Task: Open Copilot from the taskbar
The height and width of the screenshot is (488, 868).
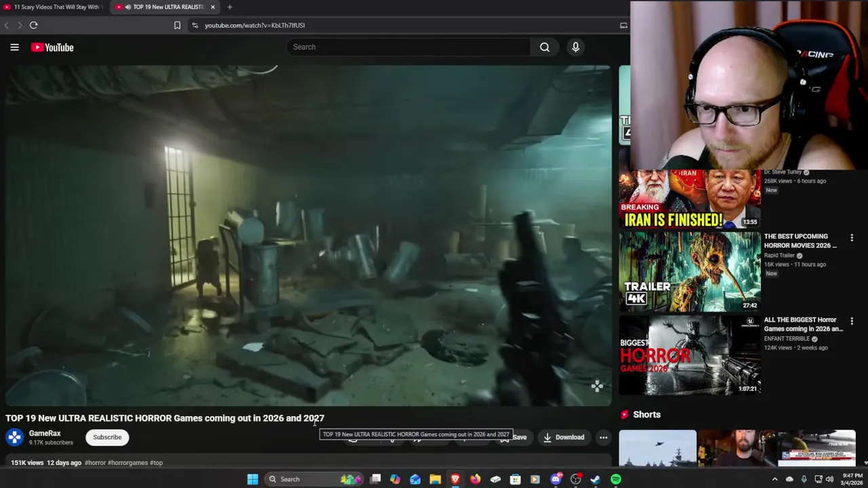Action: click(x=395, y=479)
